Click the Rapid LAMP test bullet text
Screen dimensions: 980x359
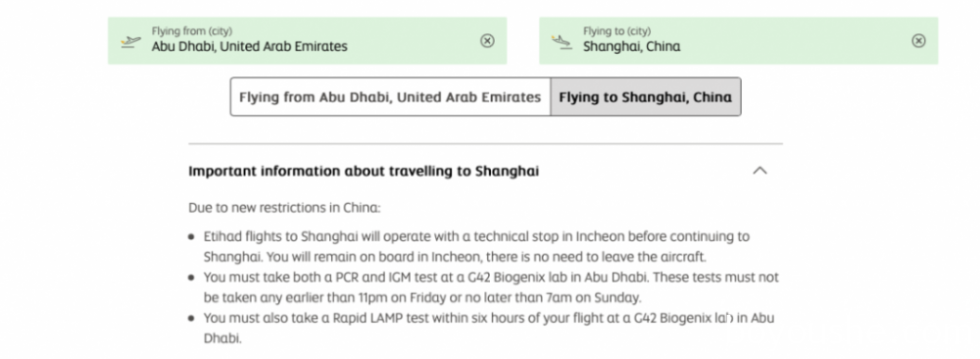489,328
